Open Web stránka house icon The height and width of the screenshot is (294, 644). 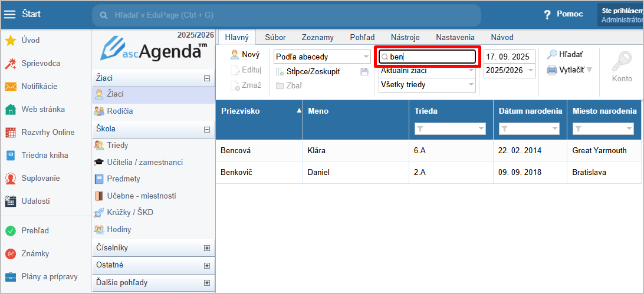click(x=10, y=110)
